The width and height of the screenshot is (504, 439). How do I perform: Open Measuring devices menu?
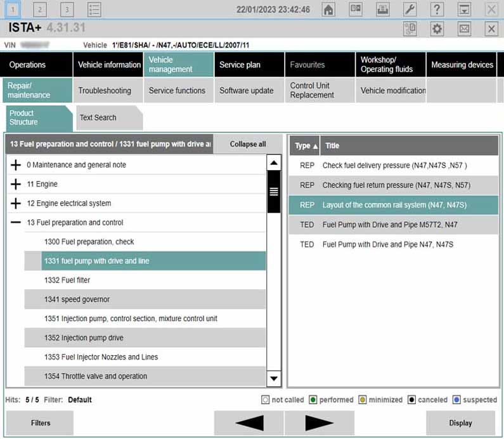[x=462, y=65]
